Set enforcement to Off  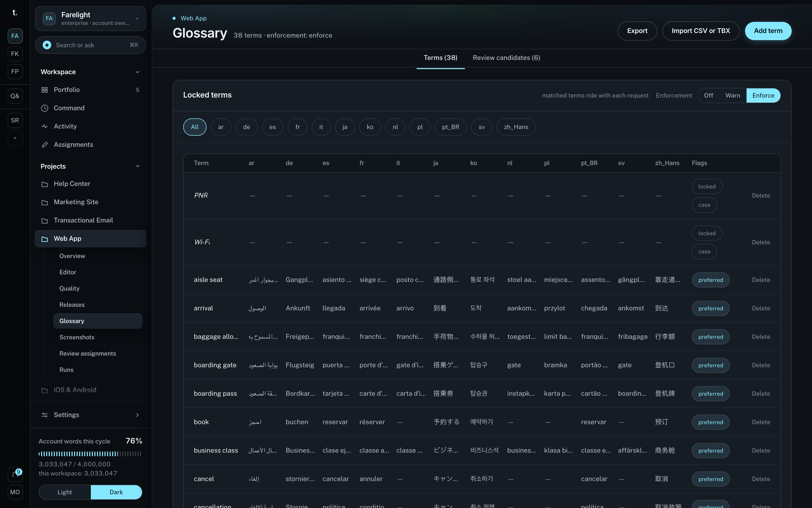[708, 96]
